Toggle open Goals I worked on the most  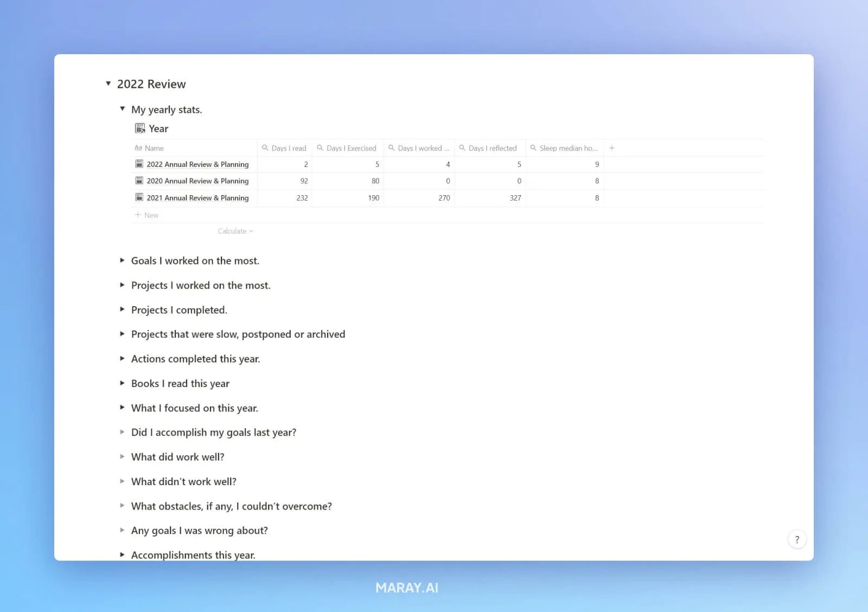coord(122,260)
